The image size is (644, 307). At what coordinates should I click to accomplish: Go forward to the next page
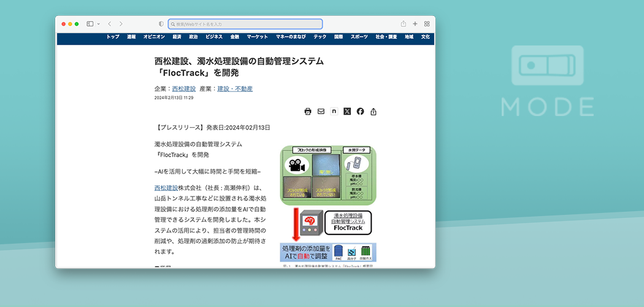coord(121,24)
